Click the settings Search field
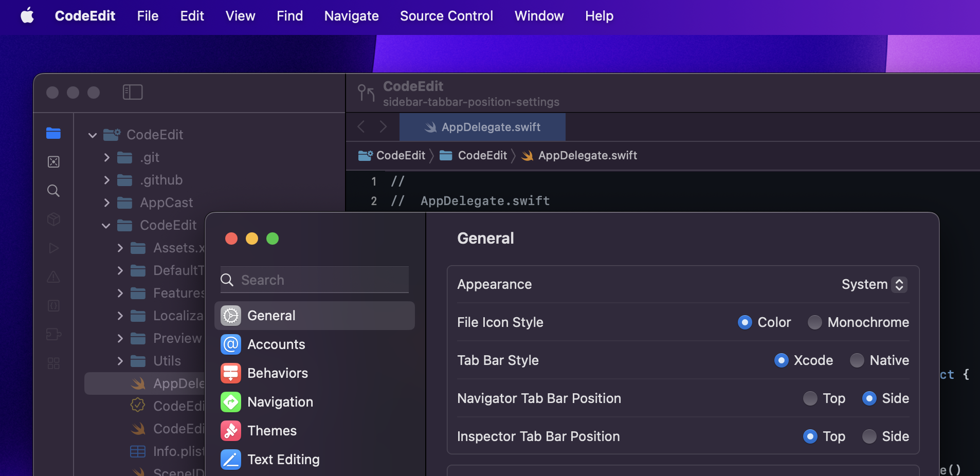This screenshot has width=980, height=476. (315, 280)
